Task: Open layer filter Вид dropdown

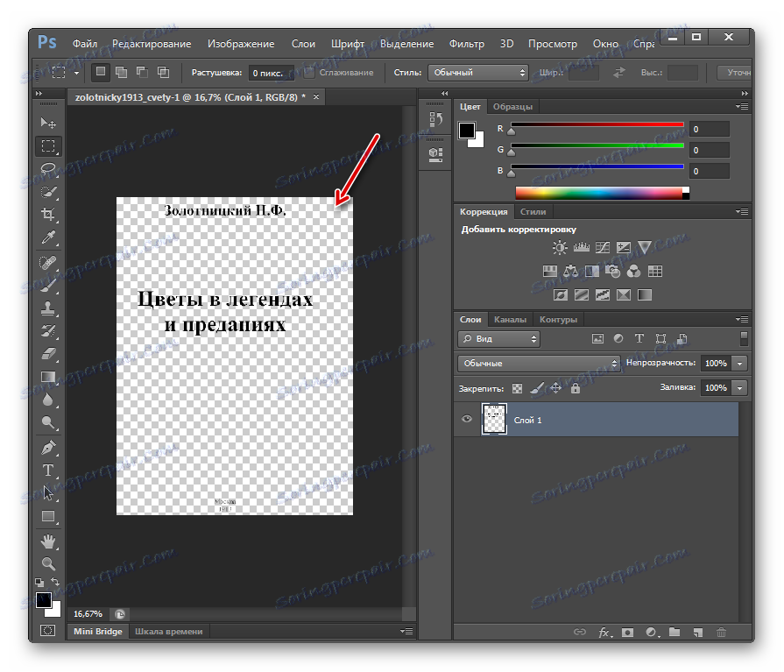Action: coord(499,339)
